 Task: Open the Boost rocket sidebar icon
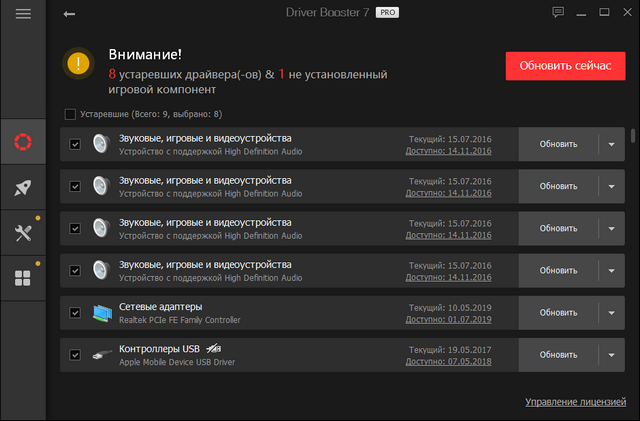pyautogui.click(x=23, y=187)
